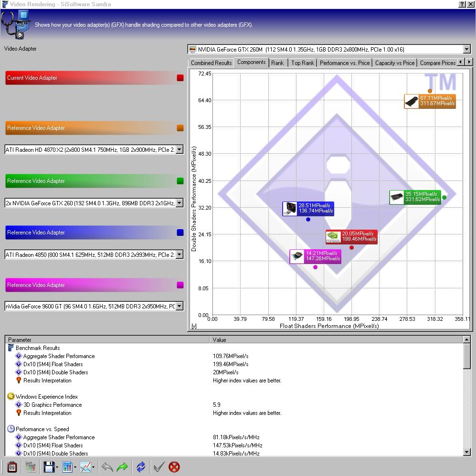This screenshot has width=476, height=476.
Task: Switch to the Combined Results tab
Action: (212, 63)
